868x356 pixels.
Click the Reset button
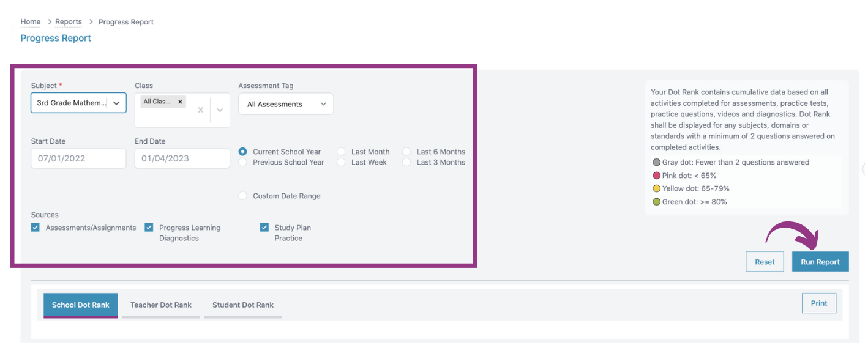click(765, 262)
